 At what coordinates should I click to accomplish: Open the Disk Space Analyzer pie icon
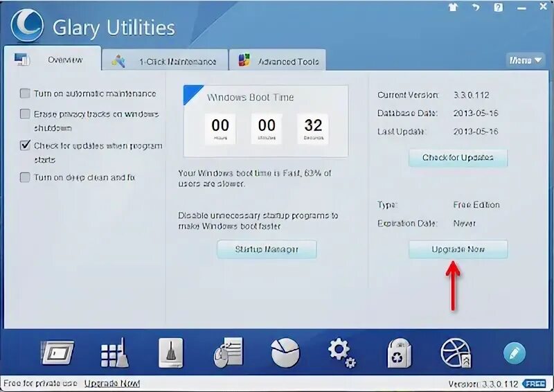point(285,353)
